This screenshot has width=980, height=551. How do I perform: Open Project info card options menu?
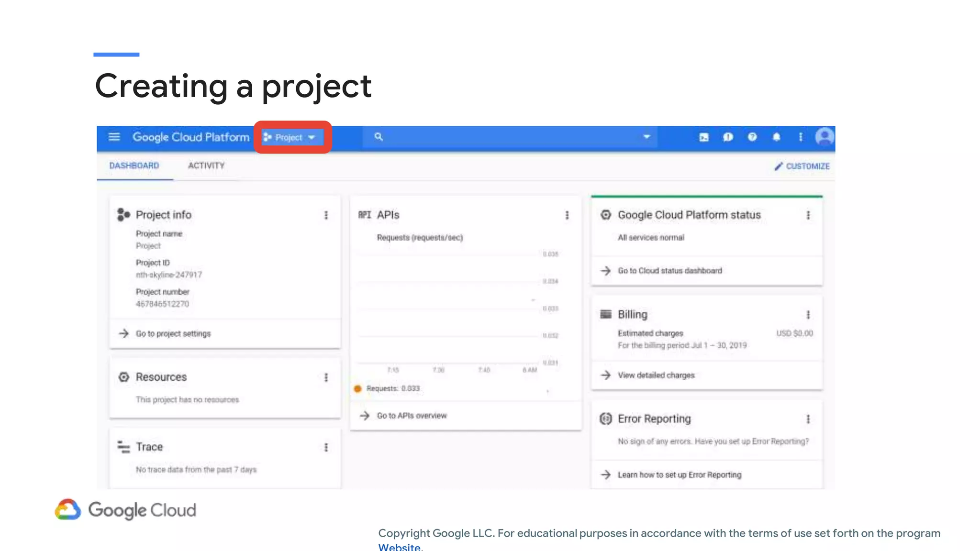point(326,215)
